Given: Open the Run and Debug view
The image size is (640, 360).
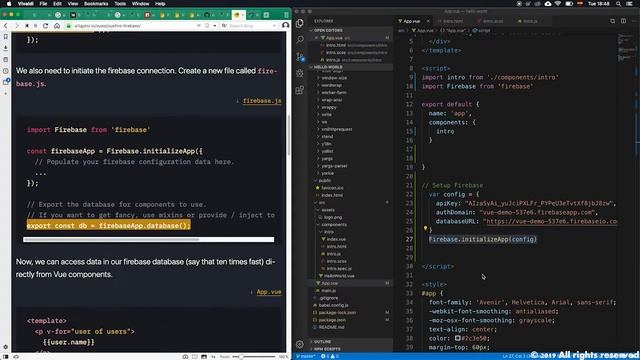Looking at the screenshot, I should tap(300, 73).
